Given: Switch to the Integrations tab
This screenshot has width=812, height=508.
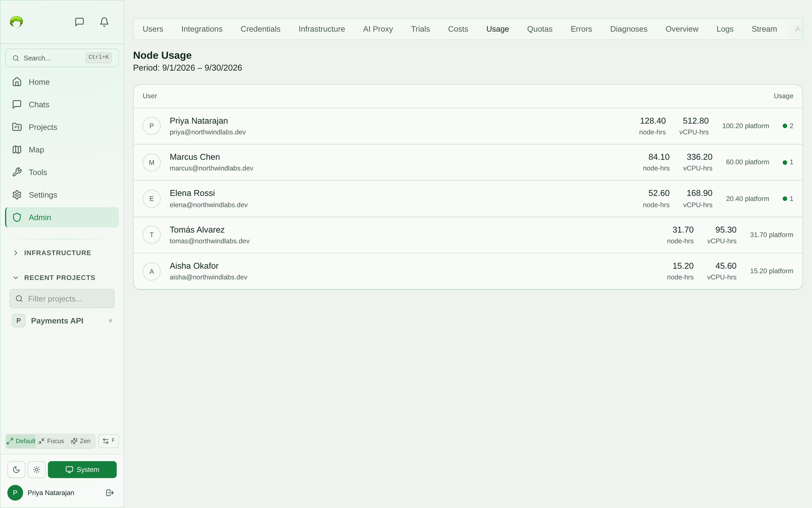Looking at the screenshot, I should point(202,29).
